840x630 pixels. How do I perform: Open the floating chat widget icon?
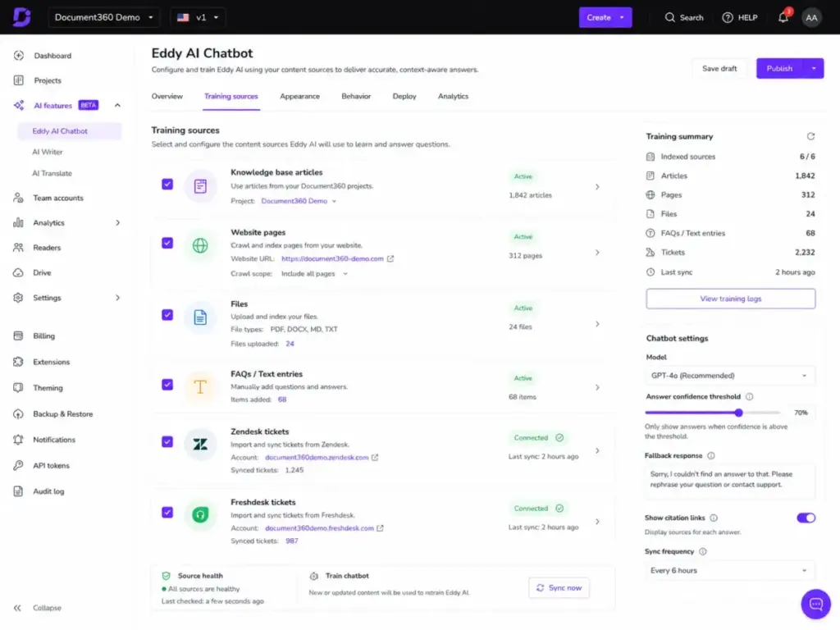click(x=816, y=605)
